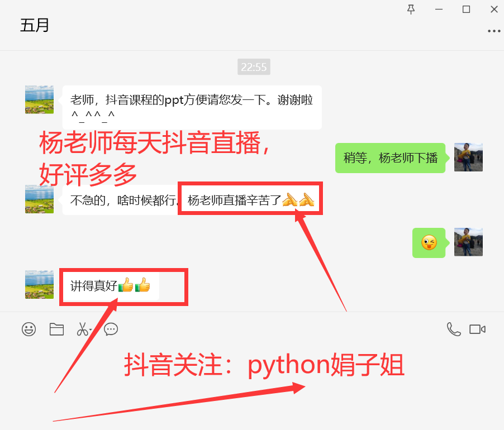
Task: Select the scissors screenshot tool
Action: click(x=82, y=329)
